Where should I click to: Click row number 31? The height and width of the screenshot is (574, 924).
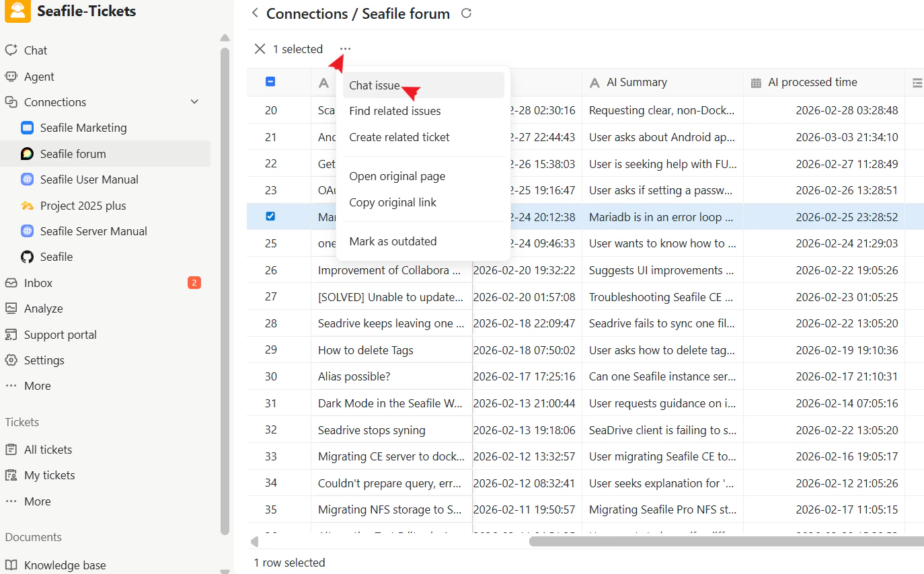[x=270, y=403]
